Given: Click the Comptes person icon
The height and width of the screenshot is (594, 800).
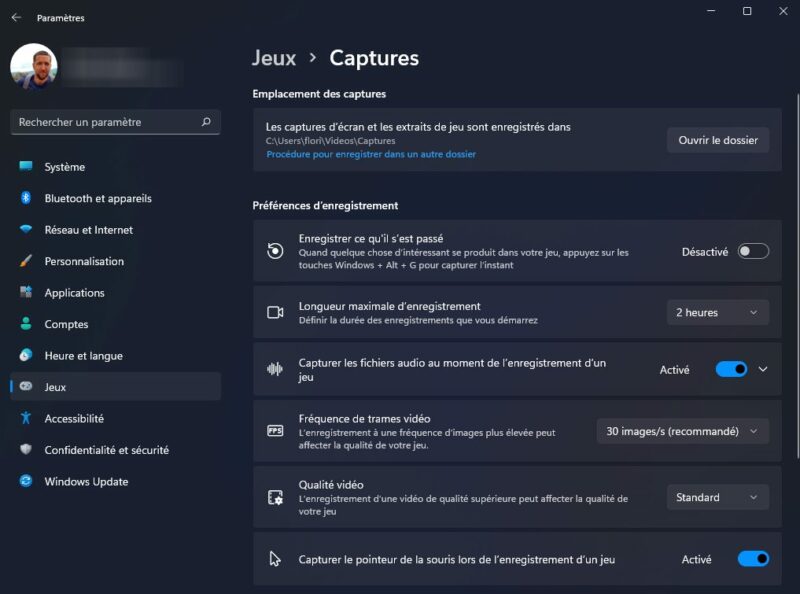Looking at the screenshot, I should coord(26,324).
